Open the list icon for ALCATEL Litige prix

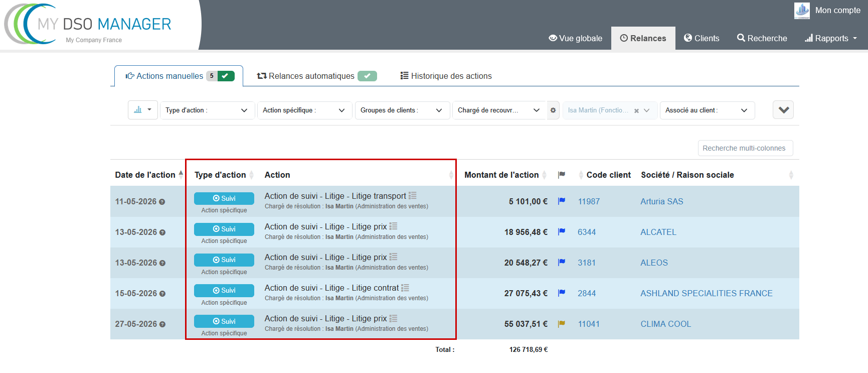[x=393, y=226]
